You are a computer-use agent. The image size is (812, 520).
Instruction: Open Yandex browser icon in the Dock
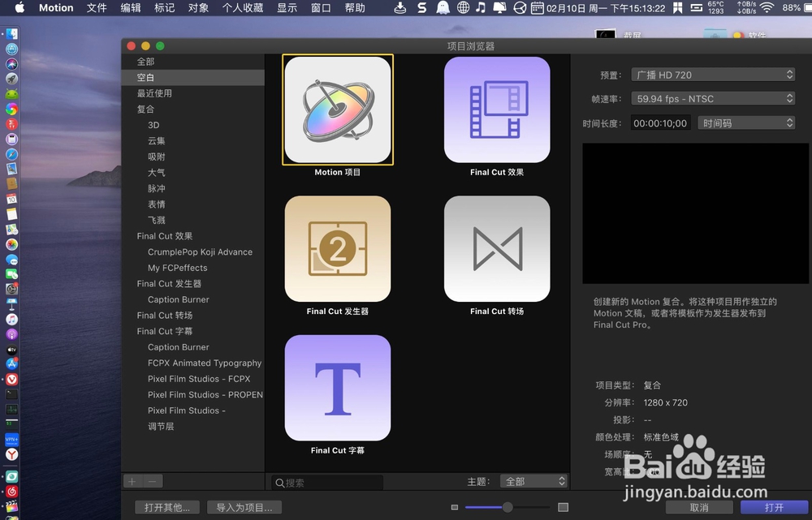11,454
